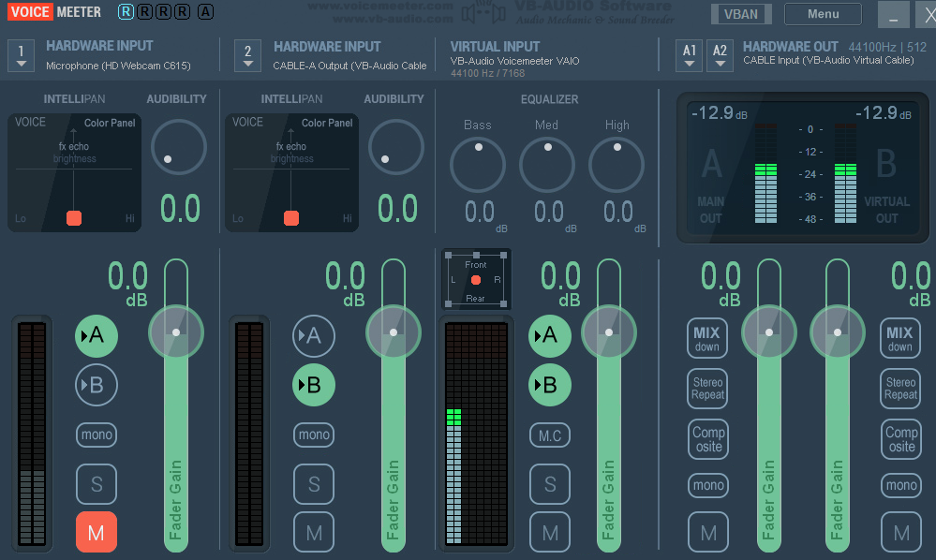This screenshot has height=560, width=936.
Task: Unmute Hardware Input 1 with red M button
Action: pos(97,532)
